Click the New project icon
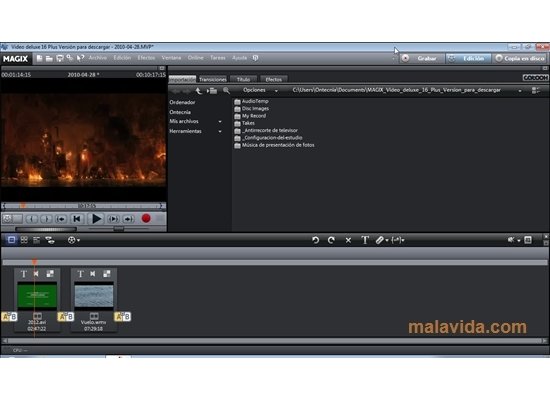 39,58
